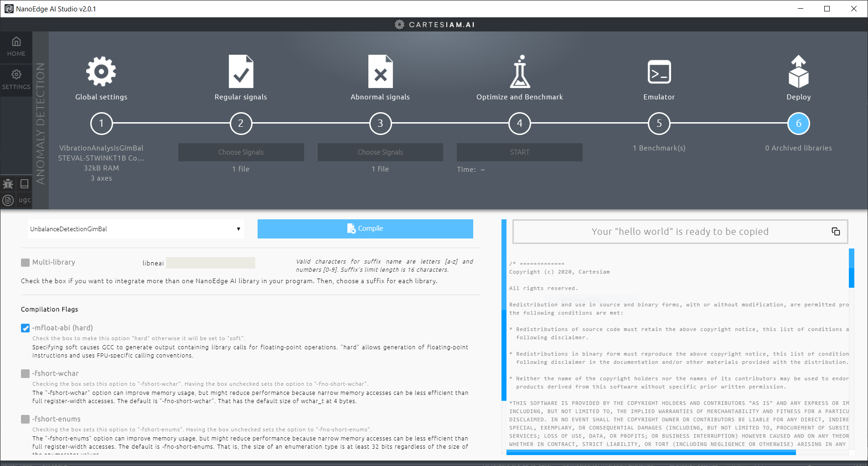
Task: Click the 'Your hello world is ready' banner
Action: 680,232
